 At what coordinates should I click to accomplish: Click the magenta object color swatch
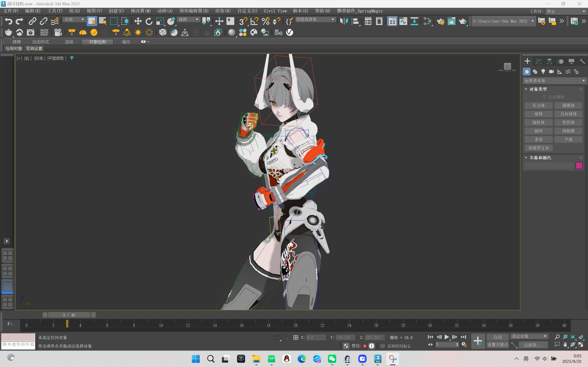click(579, 166)
